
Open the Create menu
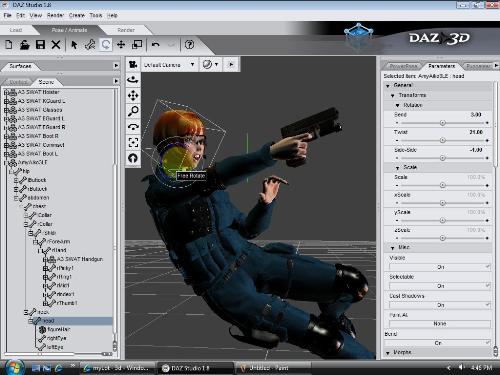[77, 15]
